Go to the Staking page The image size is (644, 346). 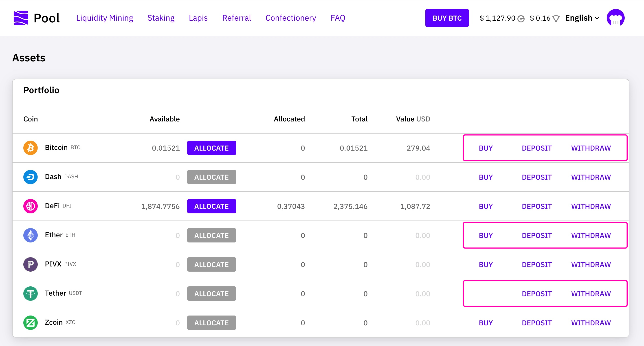pyautogui.click(x=161, y=18)
